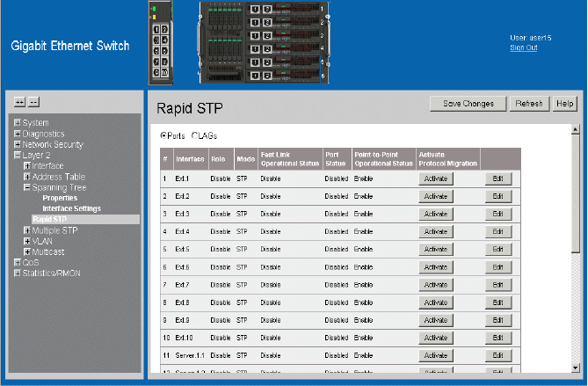Activate protocol migration for Server.1.1

point(436,355)
